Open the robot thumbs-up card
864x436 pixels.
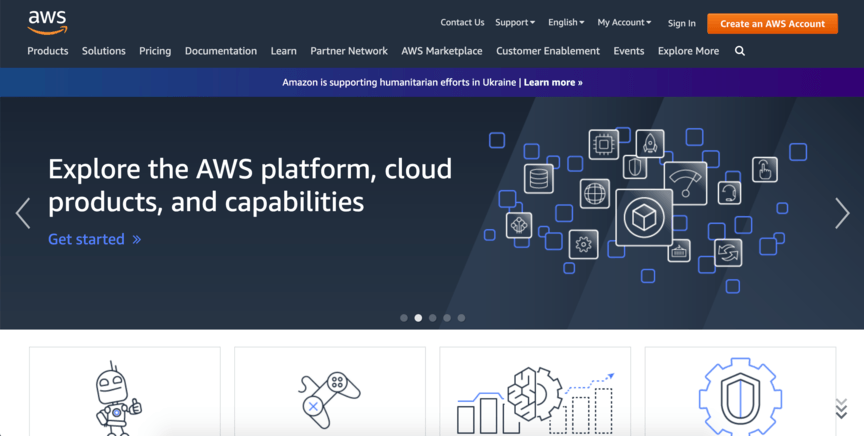click(x=125, y=391)
